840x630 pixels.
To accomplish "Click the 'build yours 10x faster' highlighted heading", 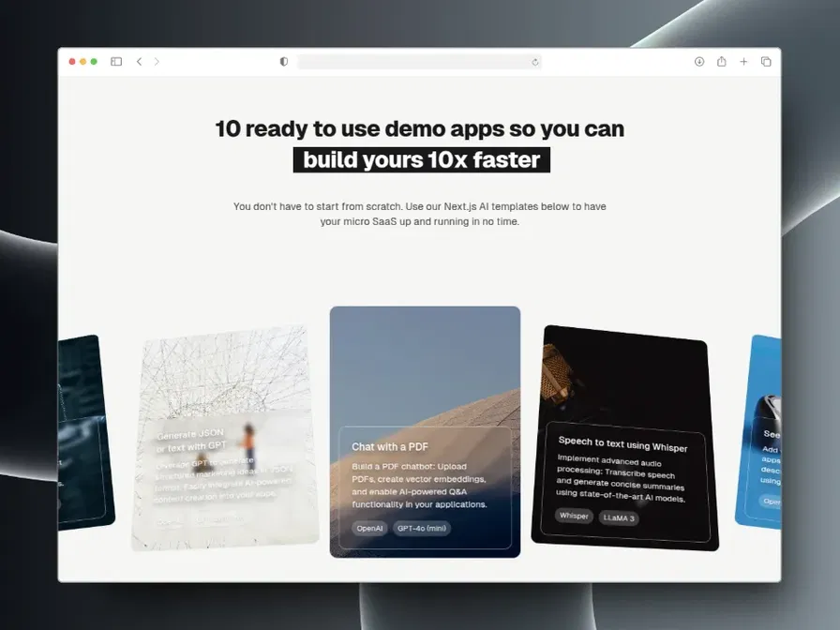I will tap(421, 159).
